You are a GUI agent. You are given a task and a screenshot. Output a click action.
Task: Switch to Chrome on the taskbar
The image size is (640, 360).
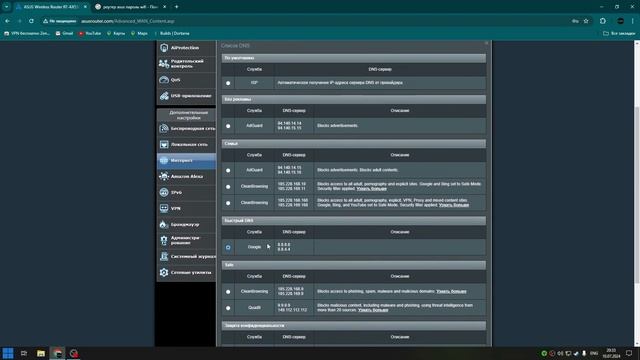[58, 353]
